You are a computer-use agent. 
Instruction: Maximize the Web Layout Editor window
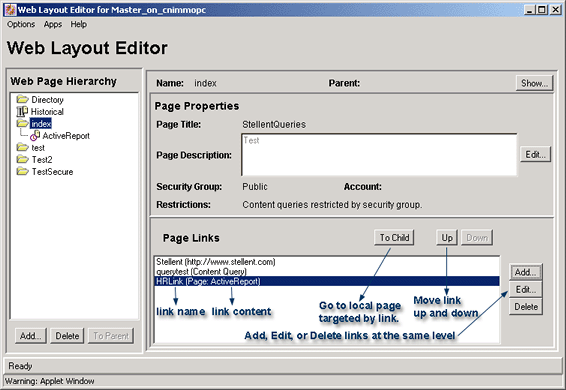point(542,10)
